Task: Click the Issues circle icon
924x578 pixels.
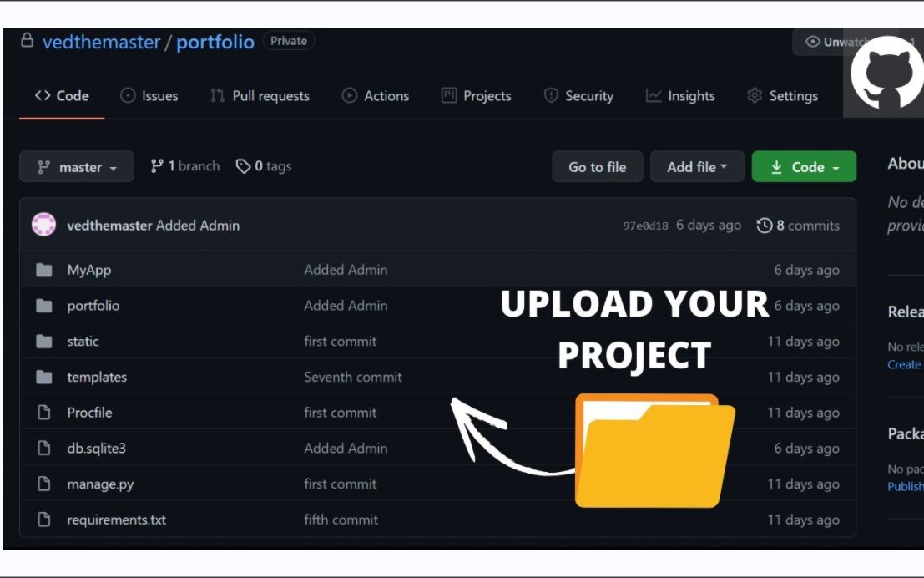Action: (x=127, y=95)
